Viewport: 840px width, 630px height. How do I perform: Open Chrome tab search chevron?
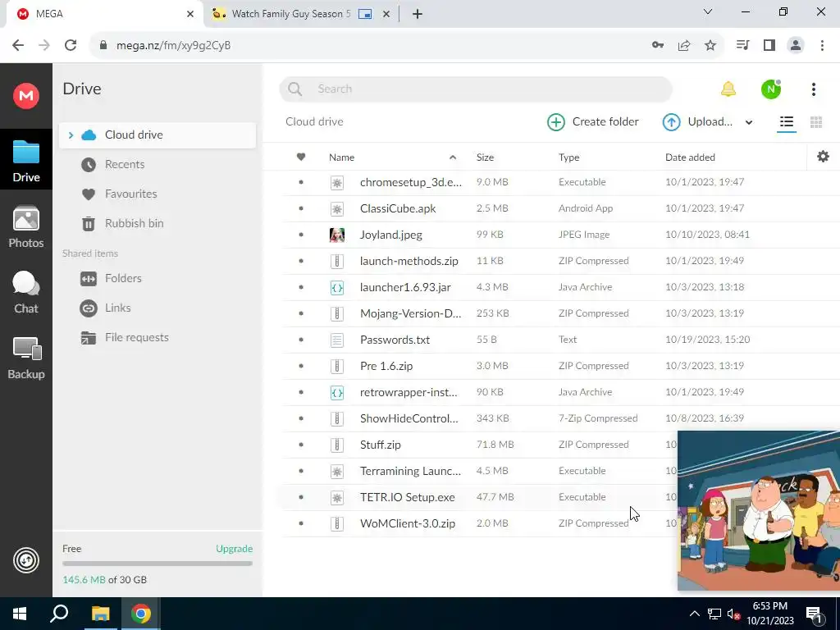tap(708, 11)
